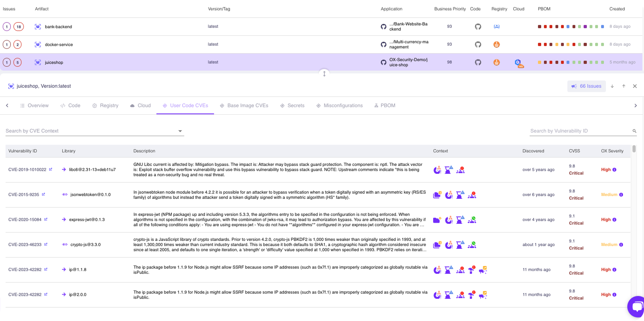Open the PBOM tab
The height and width of the screenshot is (321, 644).
(x=385, y=106)
